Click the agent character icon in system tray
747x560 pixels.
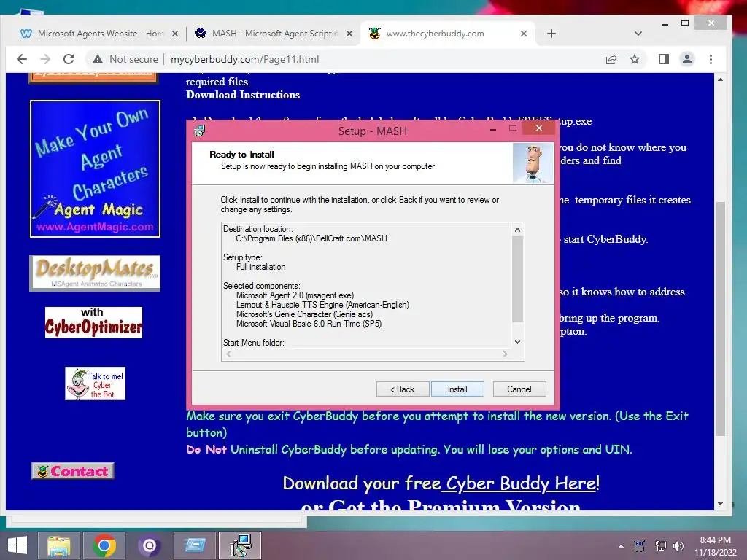click(x=639, y=545)
